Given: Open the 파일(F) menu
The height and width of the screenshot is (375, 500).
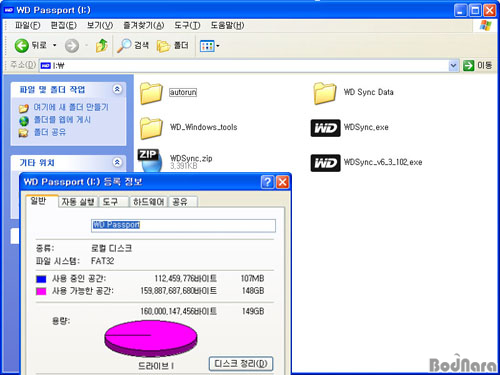Looking at the screenshot, I should click(x=28, y=25).
